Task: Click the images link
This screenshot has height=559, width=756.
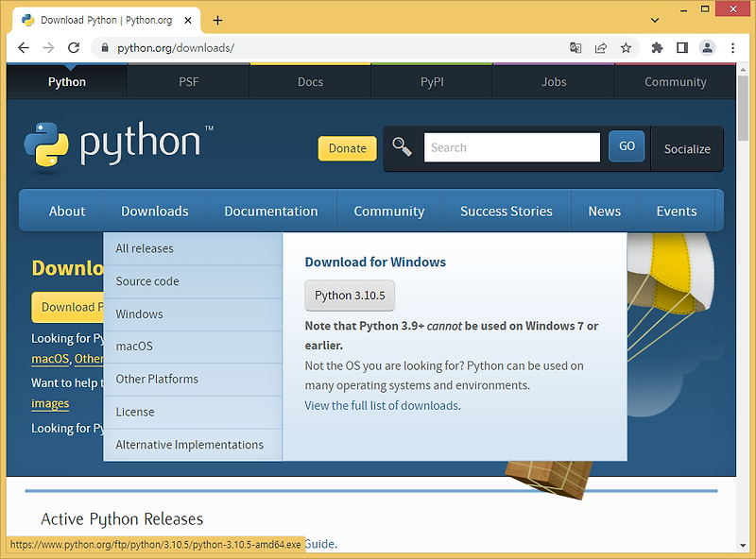Action: click(x=50, y=403)
